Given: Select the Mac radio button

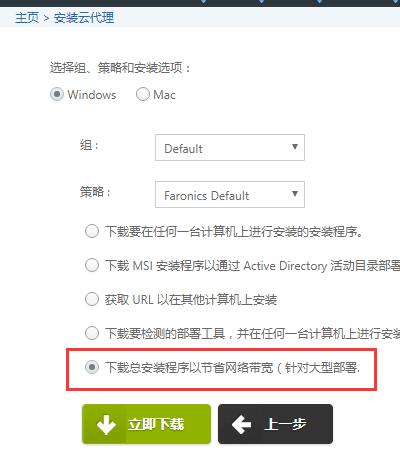Looking at the screenshot, I should 143,94.
